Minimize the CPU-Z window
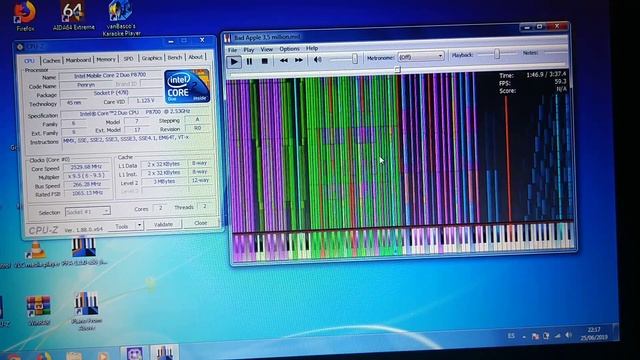640x360 pixels. (171, 42)
